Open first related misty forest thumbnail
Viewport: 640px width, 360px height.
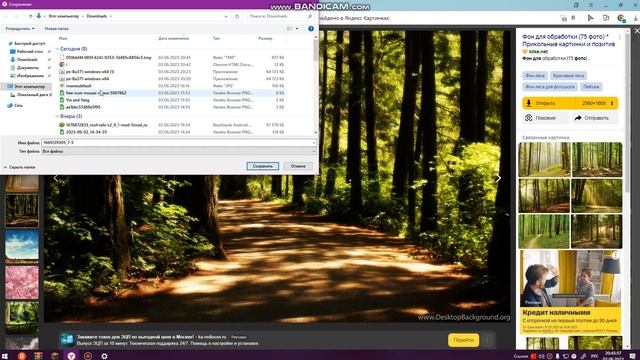click(x=544, y=159)
